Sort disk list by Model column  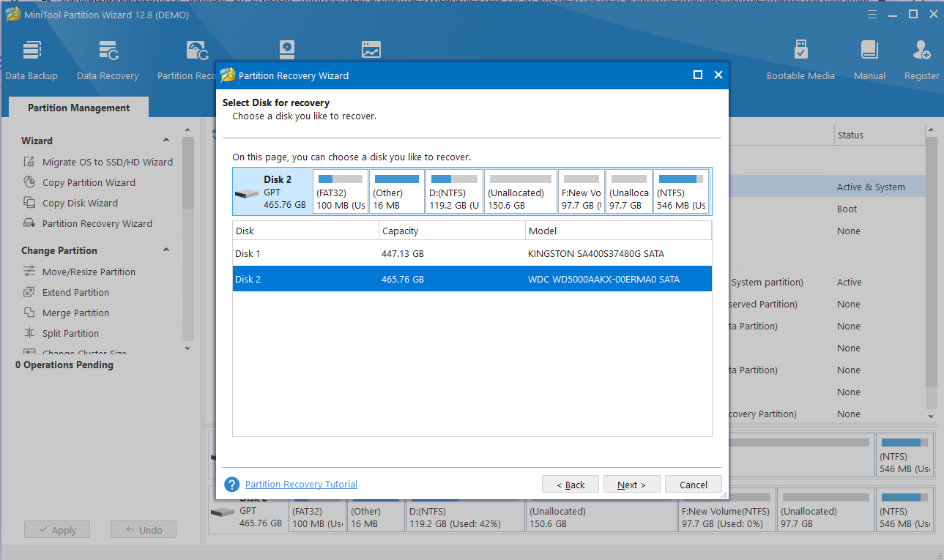point(619,231)
